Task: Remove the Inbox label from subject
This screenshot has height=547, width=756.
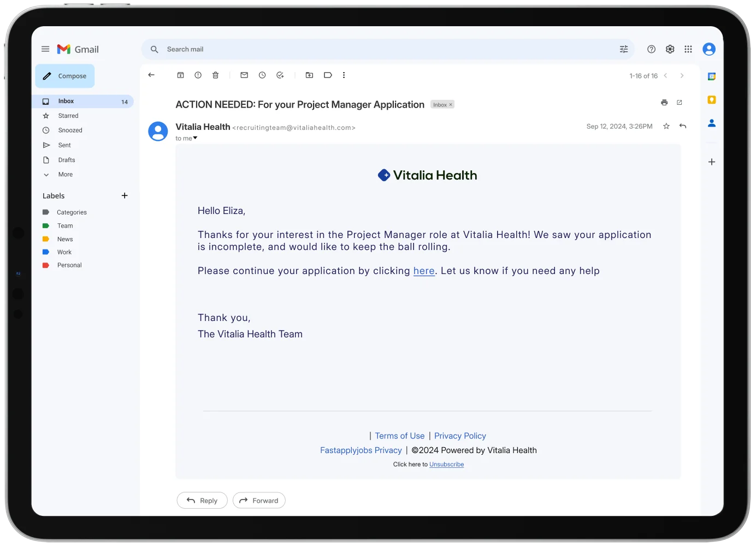Action: pos(451,105)
